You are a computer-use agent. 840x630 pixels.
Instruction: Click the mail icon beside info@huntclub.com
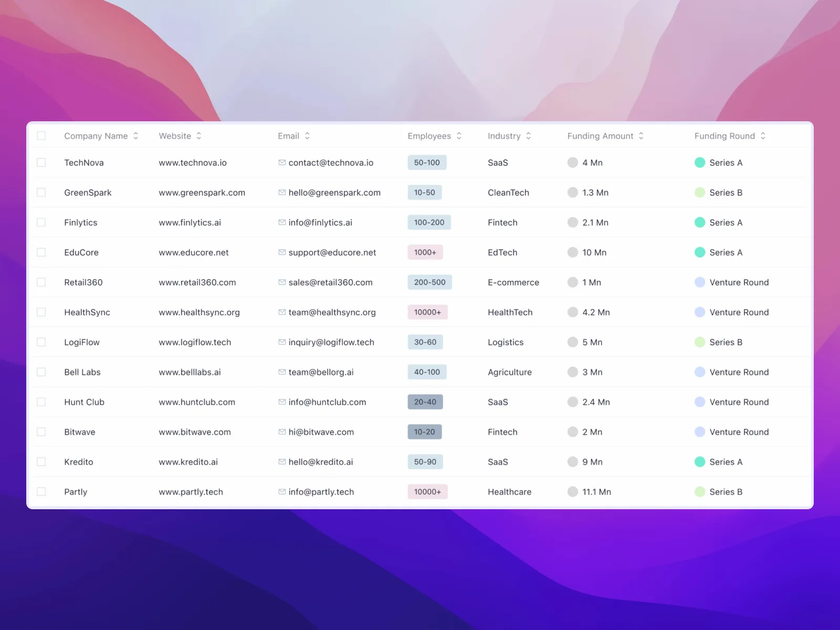pyautogui.click(x=282, y=402)
